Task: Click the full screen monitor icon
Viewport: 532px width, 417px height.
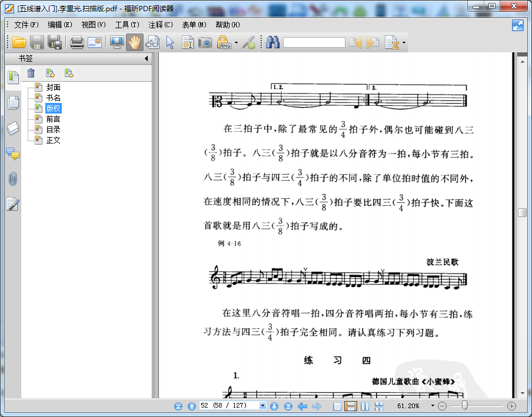Action: tap(117, 42)
